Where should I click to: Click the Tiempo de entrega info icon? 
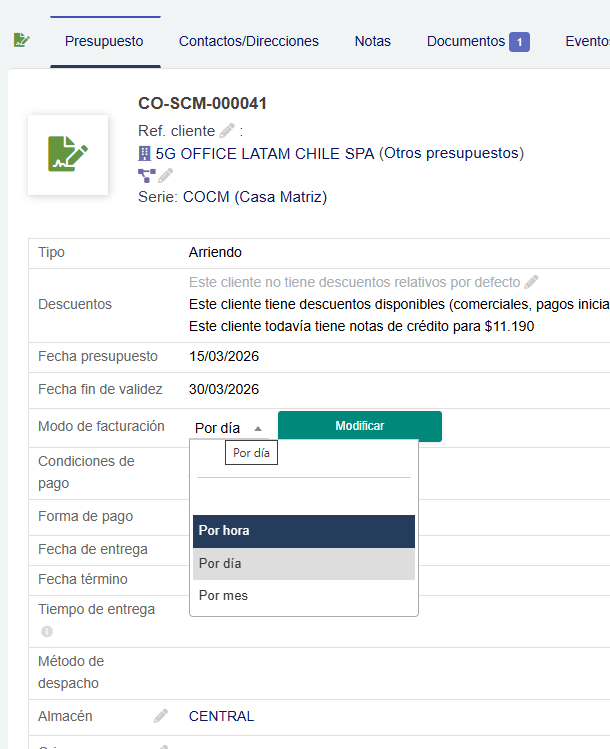[47, 631]
